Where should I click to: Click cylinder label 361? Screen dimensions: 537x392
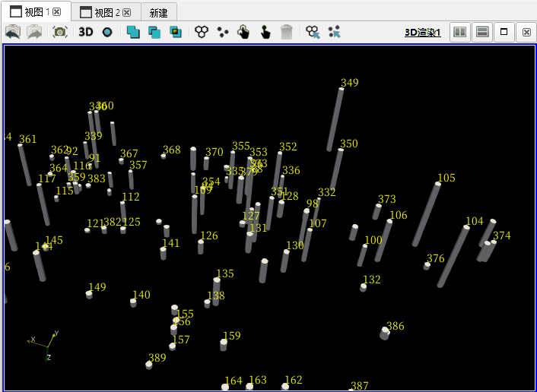(27, 139)
